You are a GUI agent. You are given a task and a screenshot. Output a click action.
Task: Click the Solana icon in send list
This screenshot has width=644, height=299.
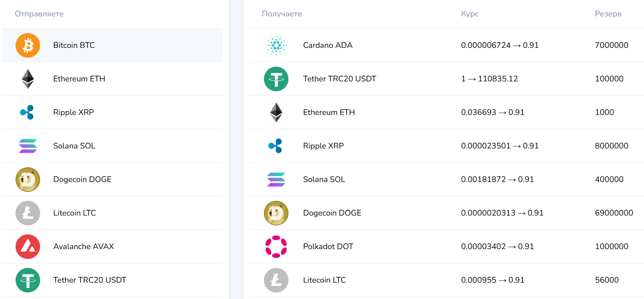click(x=28, y=146)
